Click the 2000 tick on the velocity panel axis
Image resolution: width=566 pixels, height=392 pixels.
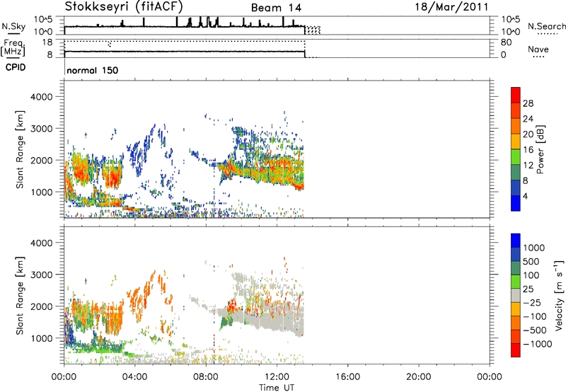(x=42, y=306)
